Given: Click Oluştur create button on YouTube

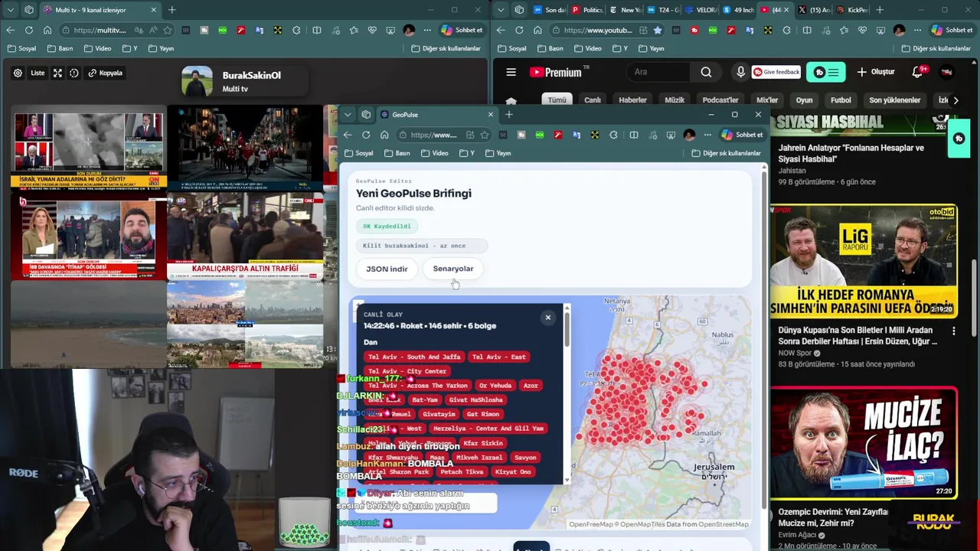Looking at the screenshot, I should pos(875,72).
